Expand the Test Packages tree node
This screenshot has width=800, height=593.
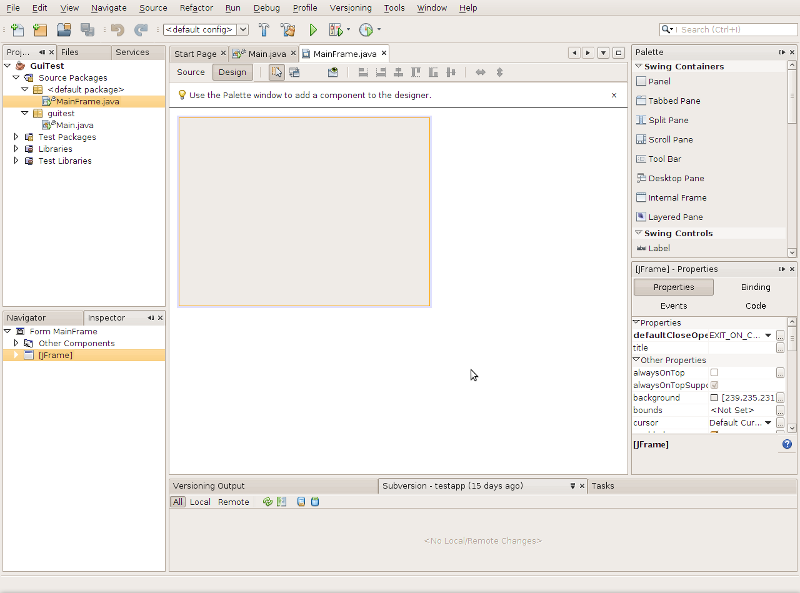coord(16,137)
